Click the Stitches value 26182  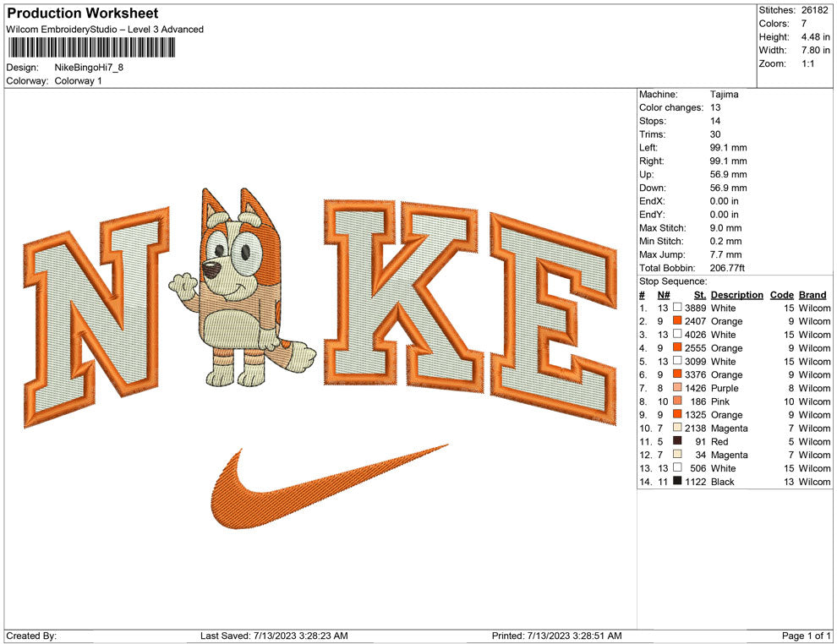(815, 10)
